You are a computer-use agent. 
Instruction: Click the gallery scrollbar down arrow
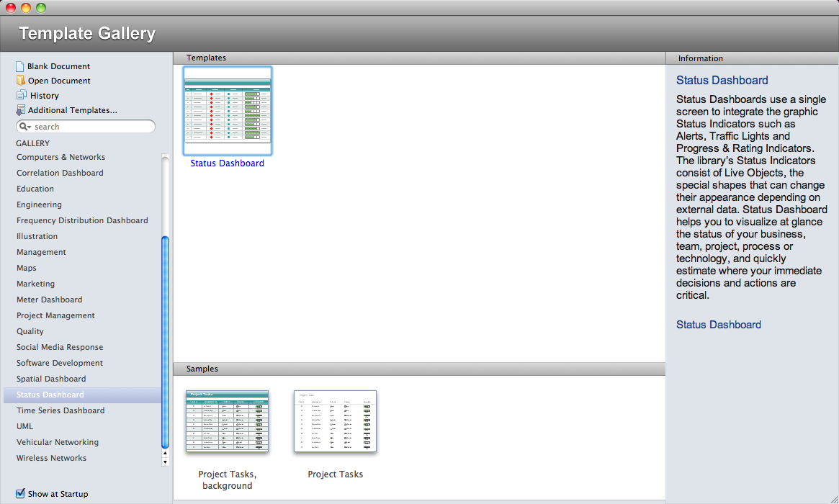click(165, 462)
